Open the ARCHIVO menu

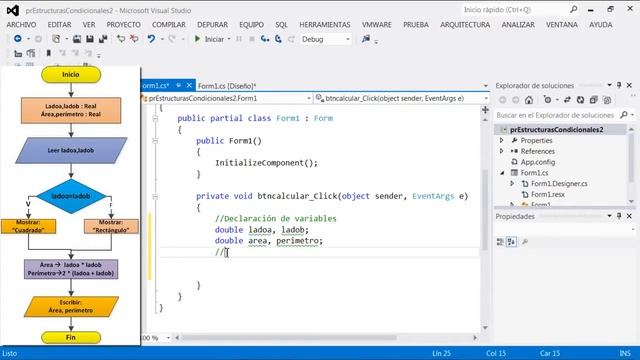point(21,25)
